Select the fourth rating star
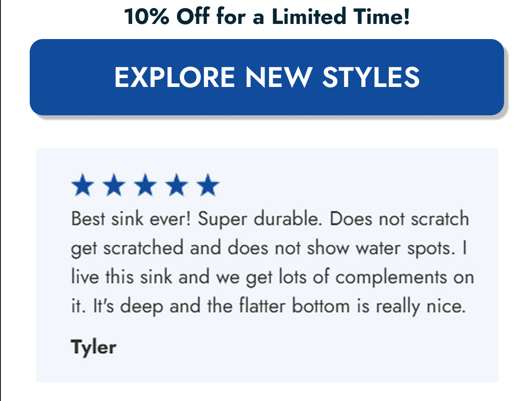Viewport: 532px width, 401px height. tap(176, 185)
